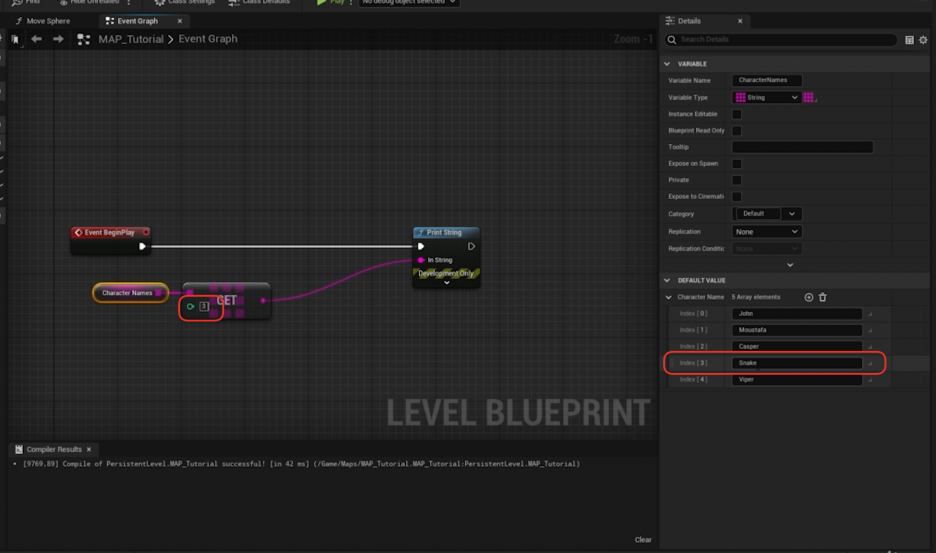Viewport: 936px width, 553px height.
Task: Edit the GET node index value 3
Action: tap(204, 306)
